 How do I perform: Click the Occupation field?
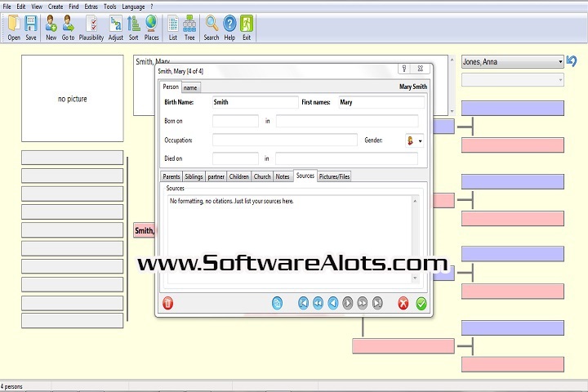[285, 140]
